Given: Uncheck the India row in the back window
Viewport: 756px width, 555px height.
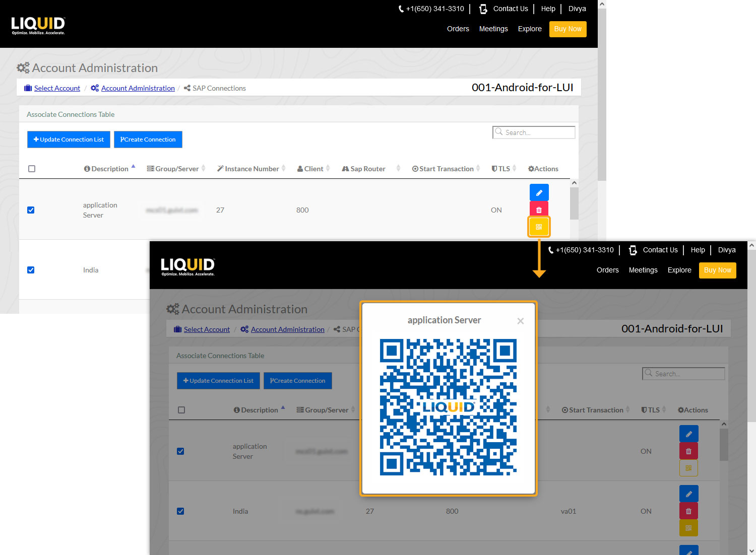Looking at the screenshot, I should pyautogui.click(x=31, y=270).
